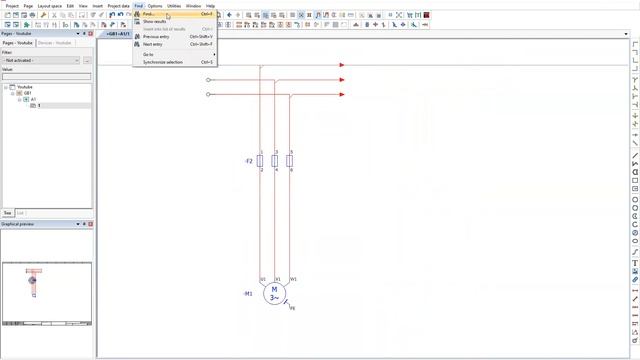This screenshot has width=640, height=360.
Task: Open Graphical preview panel dropdown arrow
Action: pyautogui.click(x=78, y=224)
